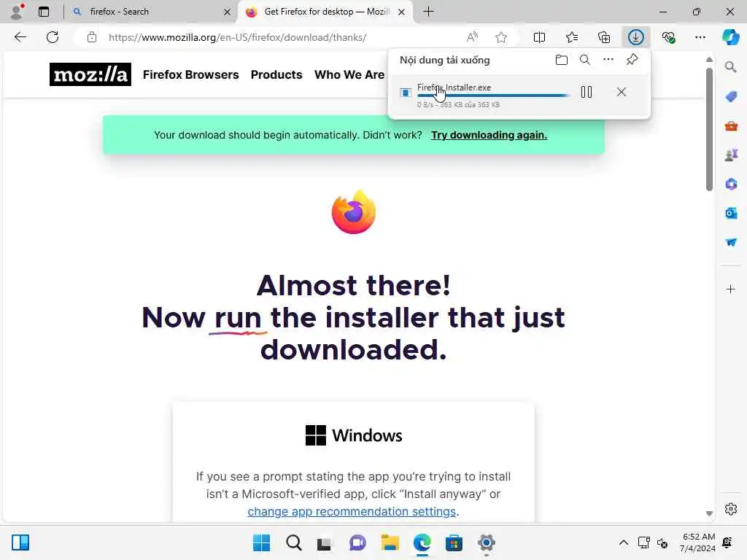747x560 pixels.
Task: Open the browser profile icon
Action: pyautogui.click(x=17, y=12)
